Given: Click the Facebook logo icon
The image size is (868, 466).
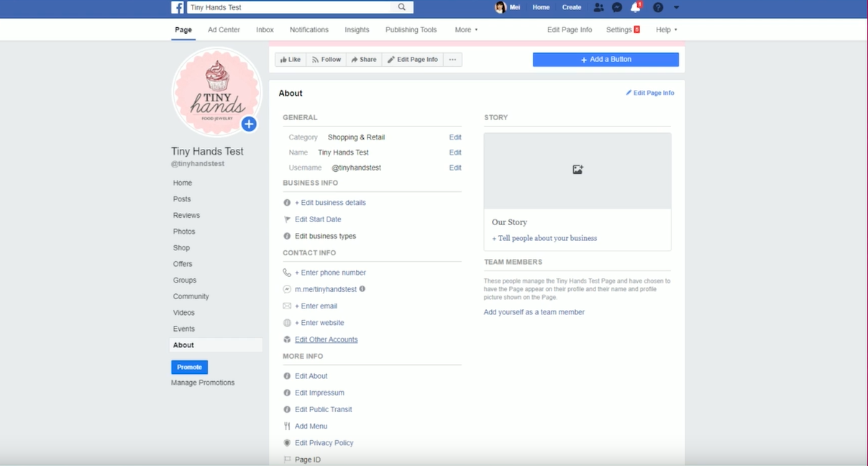Looking at the screenshot, I should pos(176,7).
